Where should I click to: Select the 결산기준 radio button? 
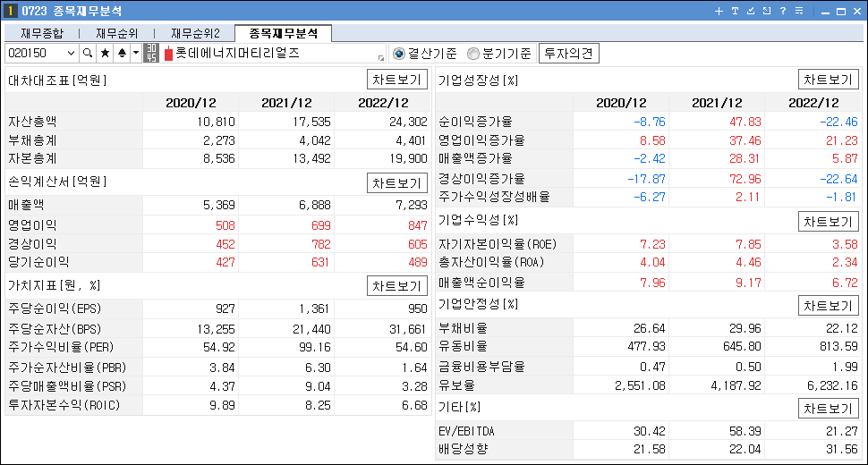point(398,54)
